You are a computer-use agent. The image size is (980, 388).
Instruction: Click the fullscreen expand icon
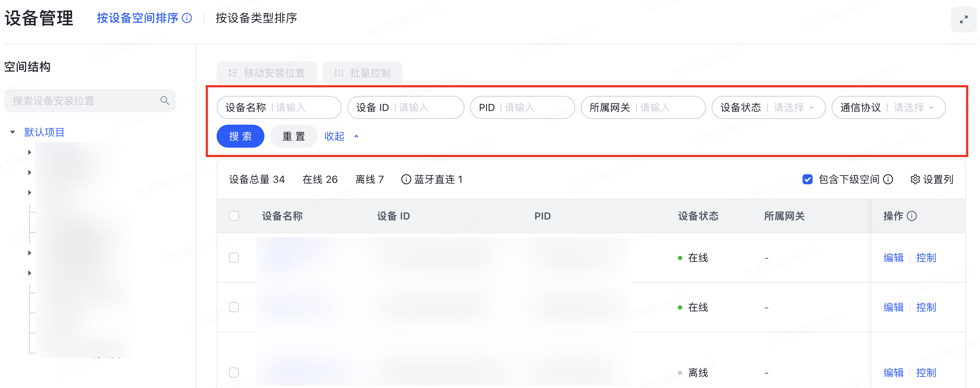pyautogui.click(x=963, y=19)
